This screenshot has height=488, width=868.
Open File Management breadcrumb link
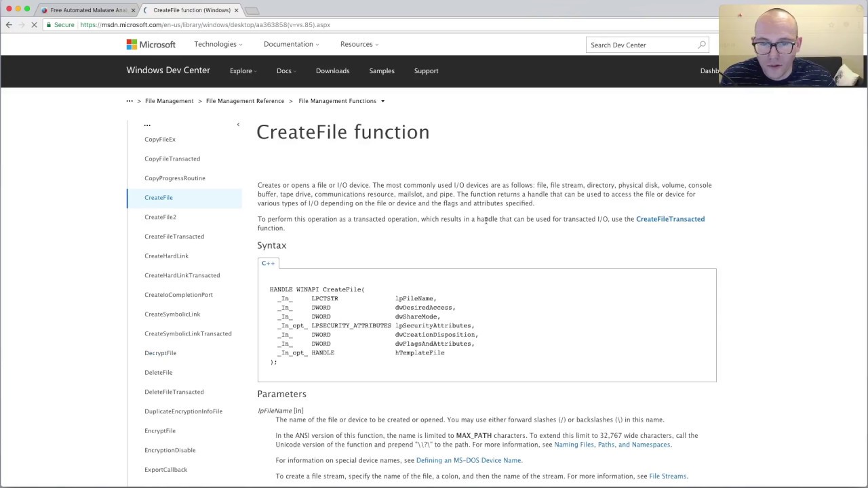pos(169,101)
